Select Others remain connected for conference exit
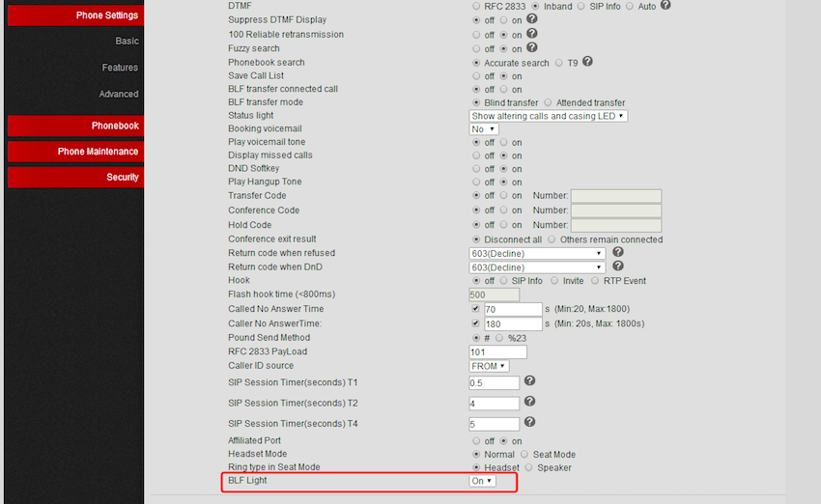Screen dimensions: 821x504 [552, 239]
